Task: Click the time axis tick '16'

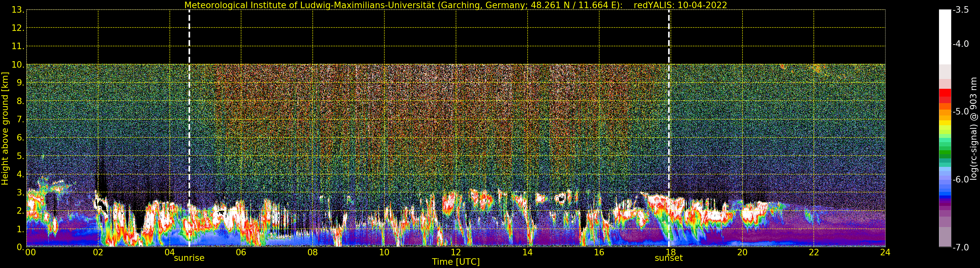Action: (x=599, y=252)
